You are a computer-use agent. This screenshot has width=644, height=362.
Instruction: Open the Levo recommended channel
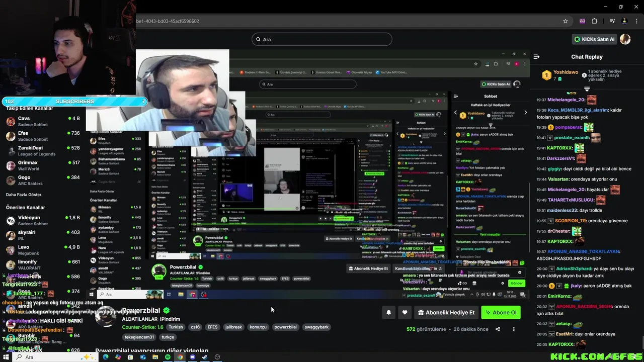[43, 250]
